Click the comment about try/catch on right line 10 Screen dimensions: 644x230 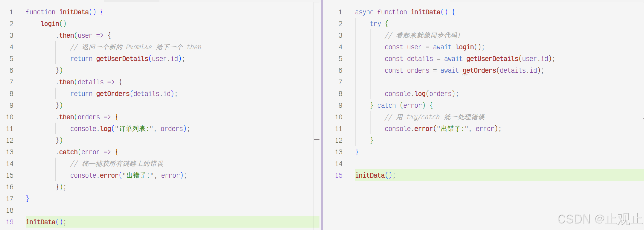[434, 117]
